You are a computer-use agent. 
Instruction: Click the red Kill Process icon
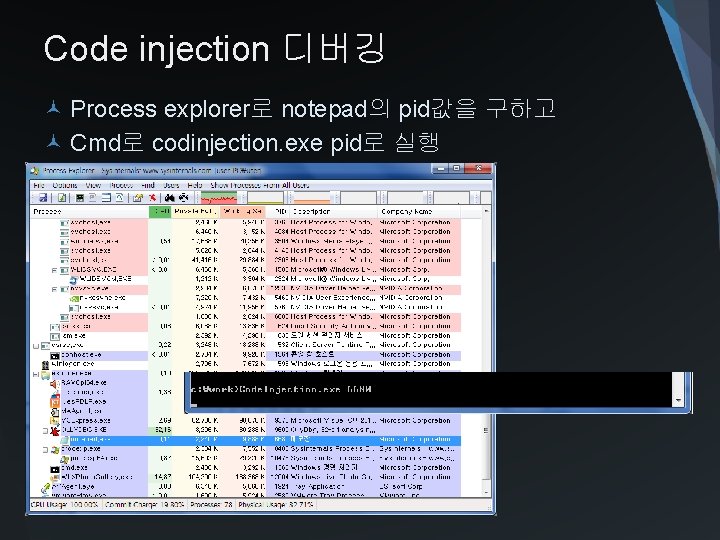pos(152,198)
